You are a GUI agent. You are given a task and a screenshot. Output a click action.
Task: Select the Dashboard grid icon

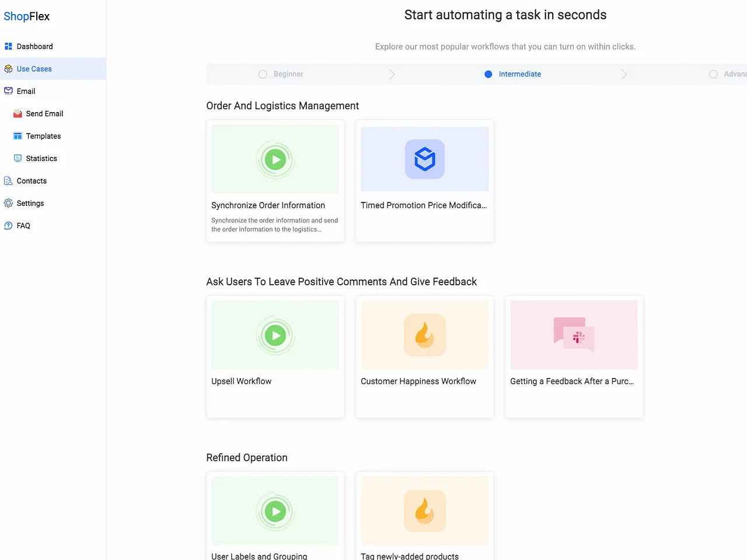(x=9, y=46)
